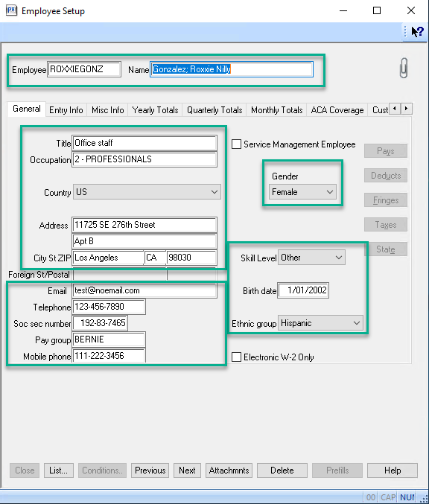This screenshot has width=429, height=504.
Task: Click Address line with 11725 SE 276th Street
Action: (144, 225)
